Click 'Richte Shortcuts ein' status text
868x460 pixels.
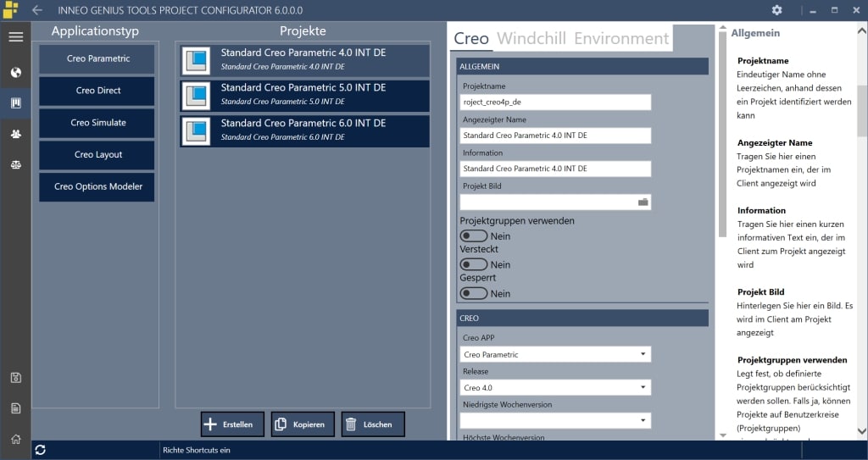click(197, 450)
